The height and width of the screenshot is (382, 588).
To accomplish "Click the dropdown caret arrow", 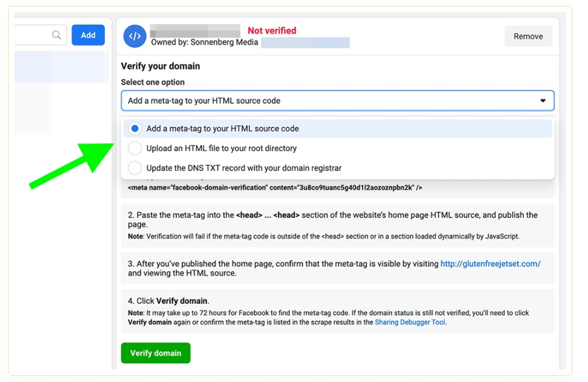I will click(x=543, y=101).
